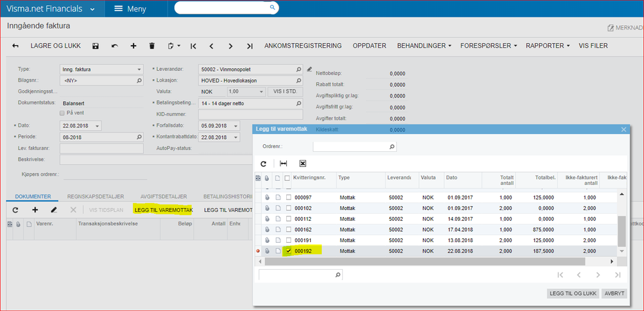Add new invoice with top toolbar plus
Image resolution: width=644 pixels, height=311 pixels.
133,46
